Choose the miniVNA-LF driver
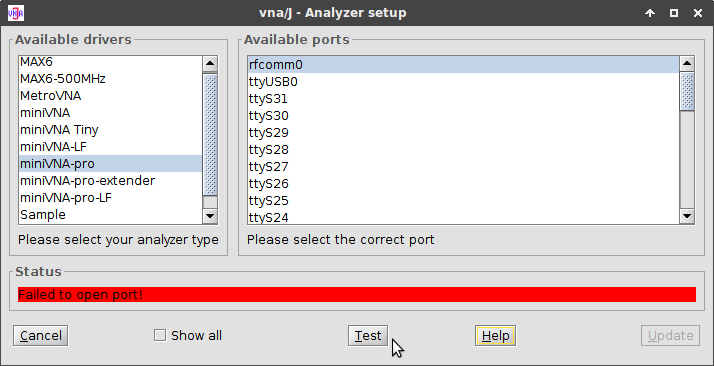Screen dimensions: 714x366 click(x=110, y=147)
